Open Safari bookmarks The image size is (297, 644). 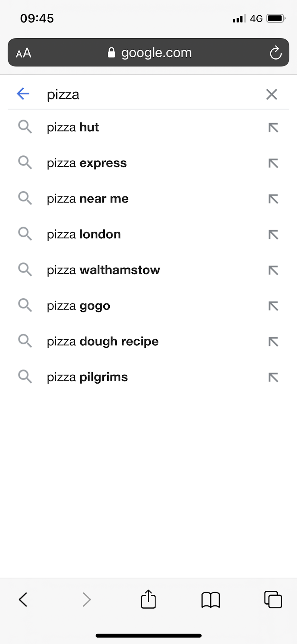tap(211, 599)
